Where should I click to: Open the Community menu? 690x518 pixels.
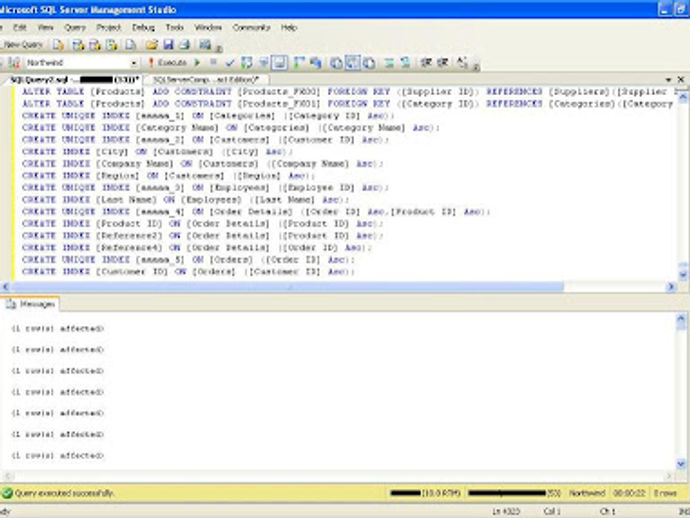point(251,27)
